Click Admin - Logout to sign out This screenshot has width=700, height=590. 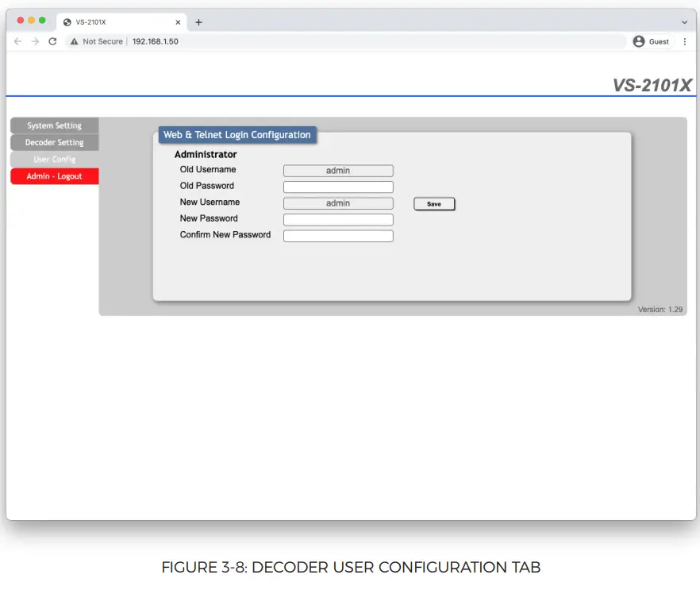pyautogui.click(x=54, y=175)
